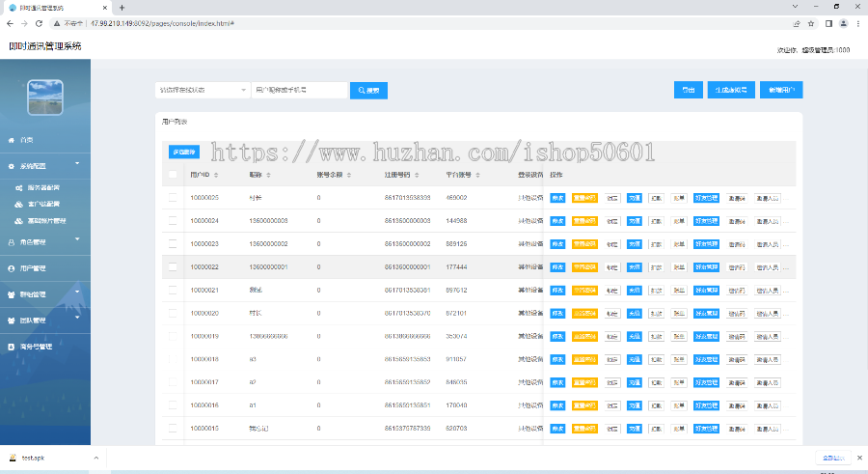Viewport: 868px width, 474px height.
Task: Click the icon of the last sidebar item
Action: (x=11, y=347)
